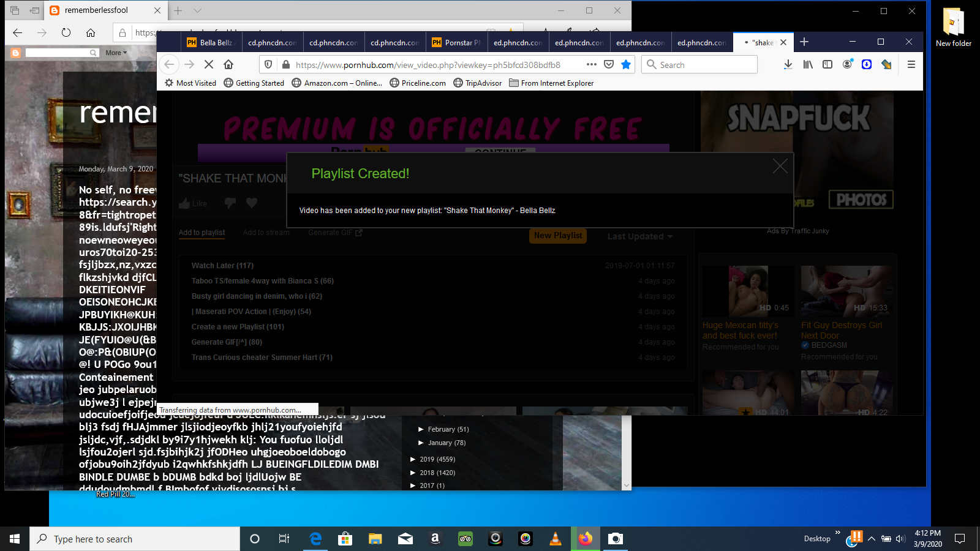Open Edge's tab preview chevron
The width and height of the screenshot is (980, 551).
click(197, 10)
